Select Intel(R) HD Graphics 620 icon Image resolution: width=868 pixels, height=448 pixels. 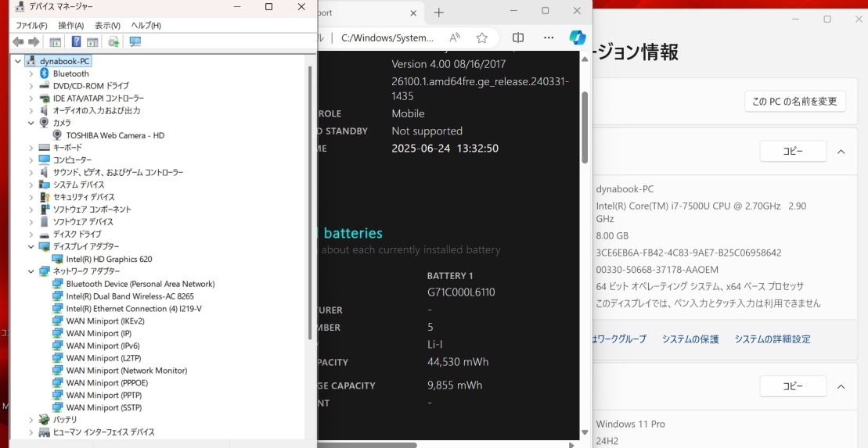(x=57, y=259)
